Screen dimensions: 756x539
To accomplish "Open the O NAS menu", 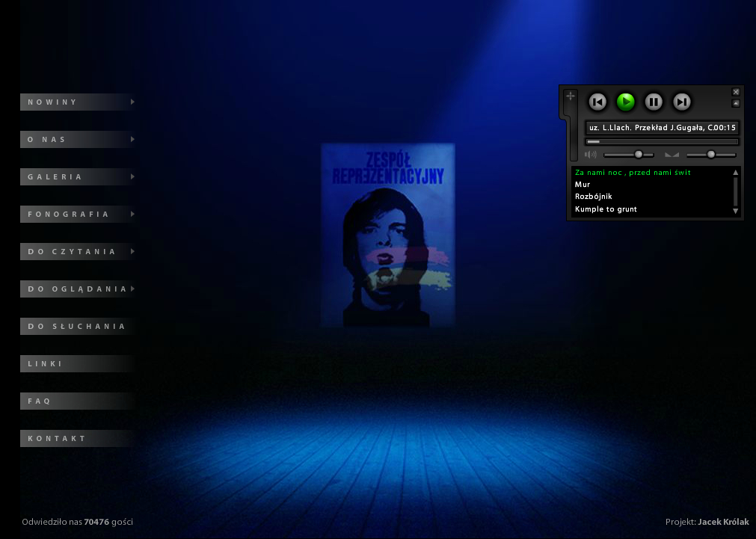I will point(77,139).
